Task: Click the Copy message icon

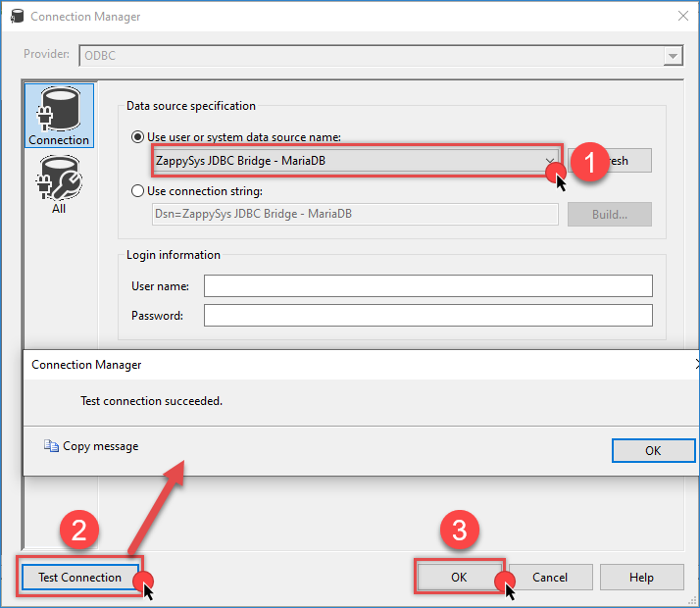Action: click(52, 446)
